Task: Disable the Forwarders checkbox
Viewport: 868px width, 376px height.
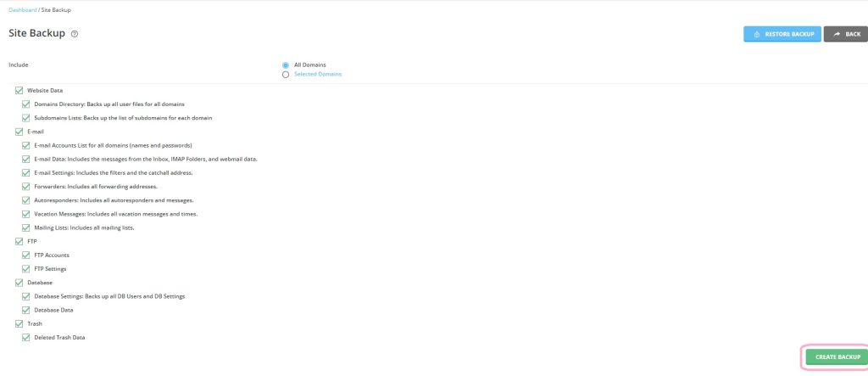Action: (x=26, y=186)
